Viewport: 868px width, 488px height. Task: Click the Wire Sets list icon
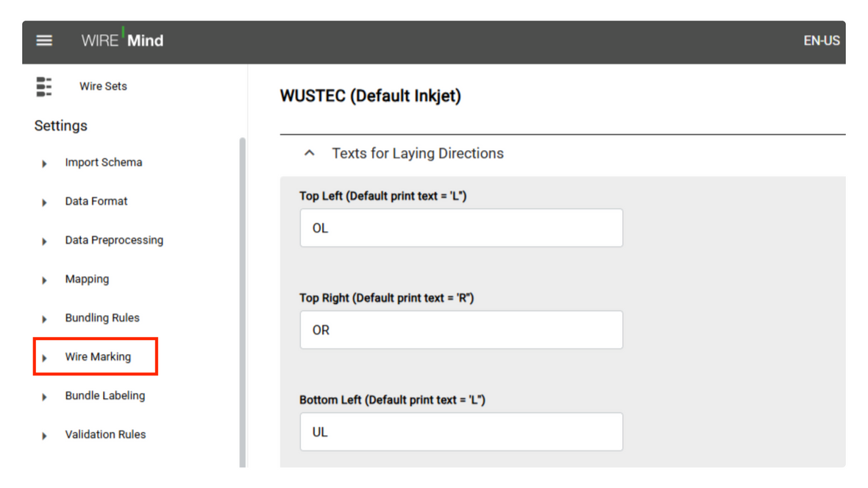(43, 87)
